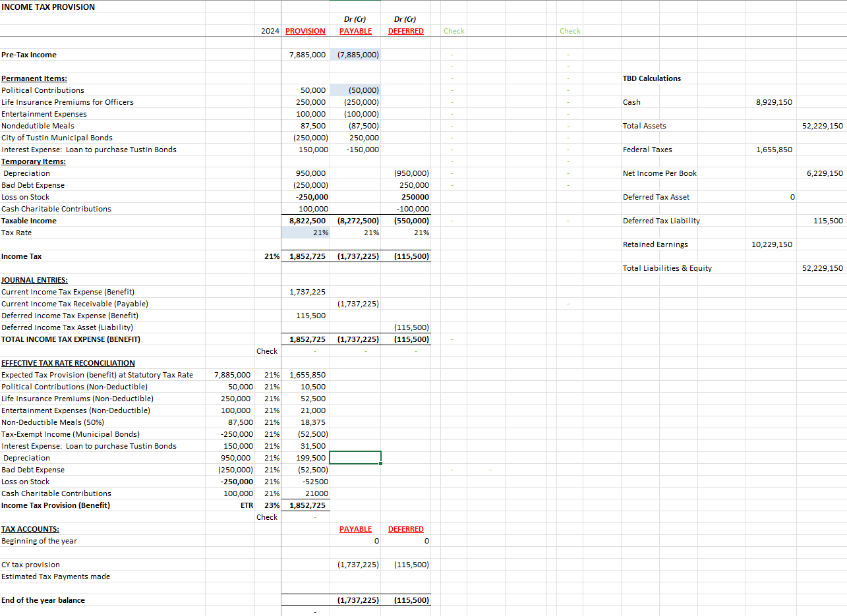Click the green Check column header

(x=453, y=31)
